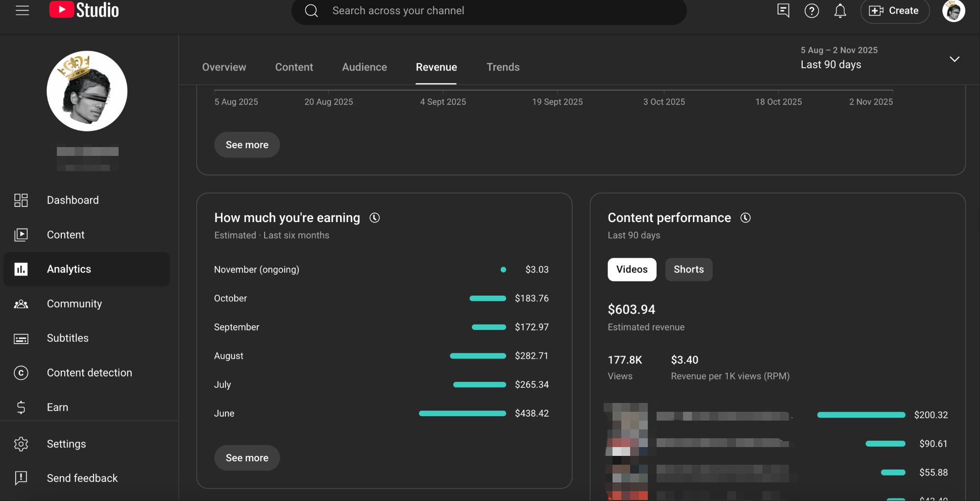Click See more below the revenue chart
Screen dimensions: 980x501
[247, 145]
